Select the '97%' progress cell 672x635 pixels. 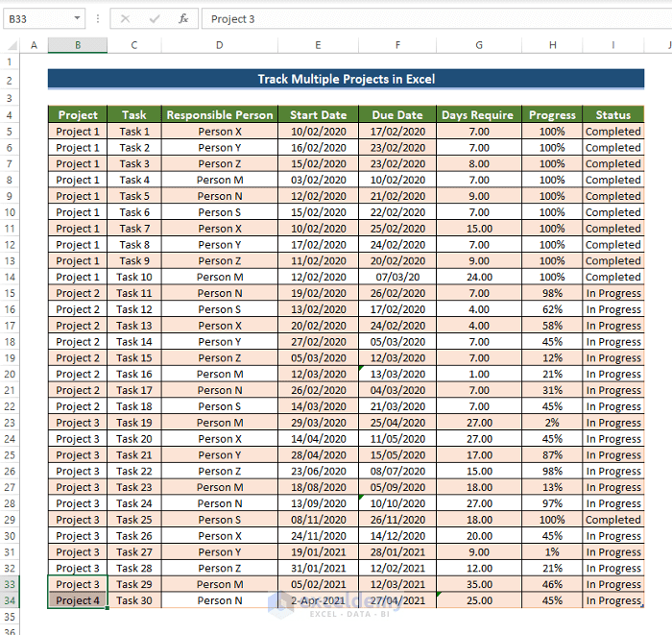coord(552,503)
